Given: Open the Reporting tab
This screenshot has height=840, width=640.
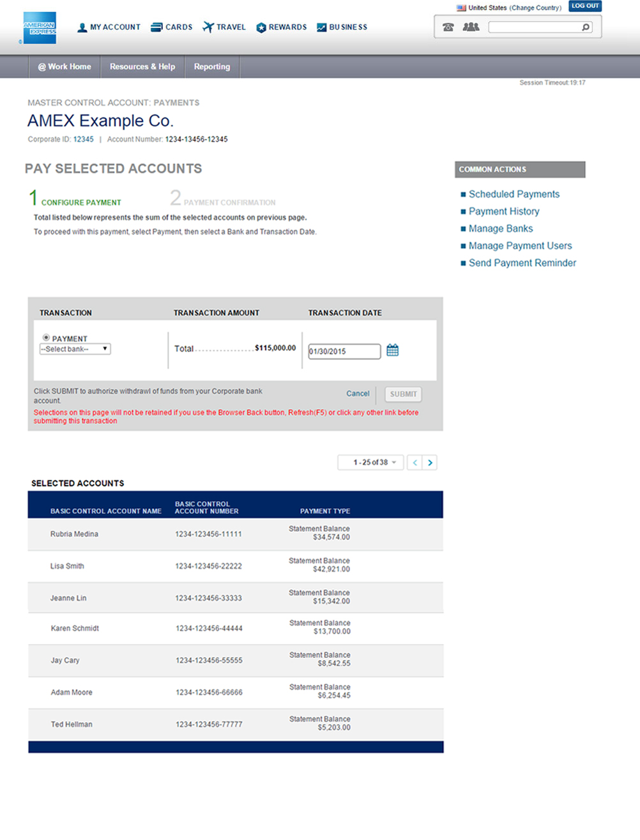Looking at the screenshot, I should [212, 66].
